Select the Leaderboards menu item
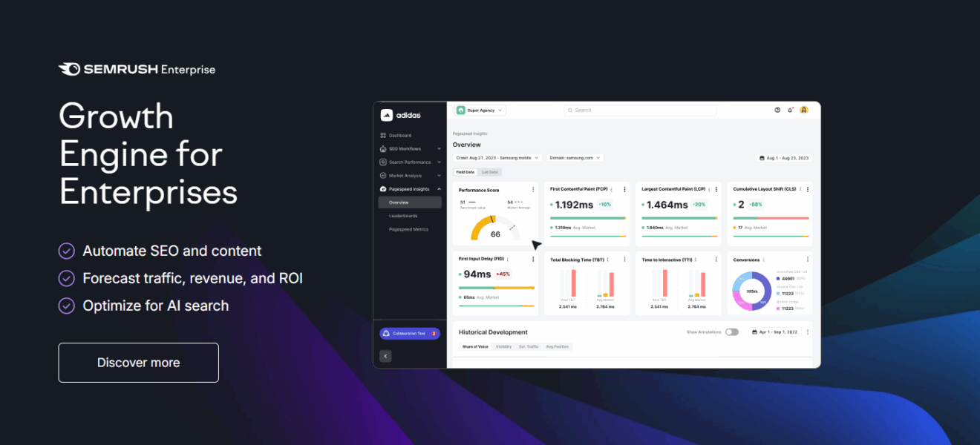Viewport: 980px width, 445px height. pos(405,215)
